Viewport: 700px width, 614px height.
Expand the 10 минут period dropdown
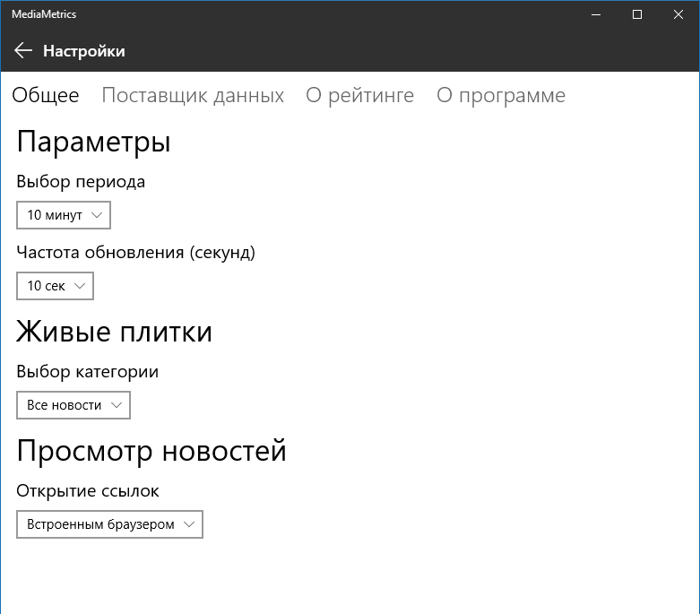(64, 215)
